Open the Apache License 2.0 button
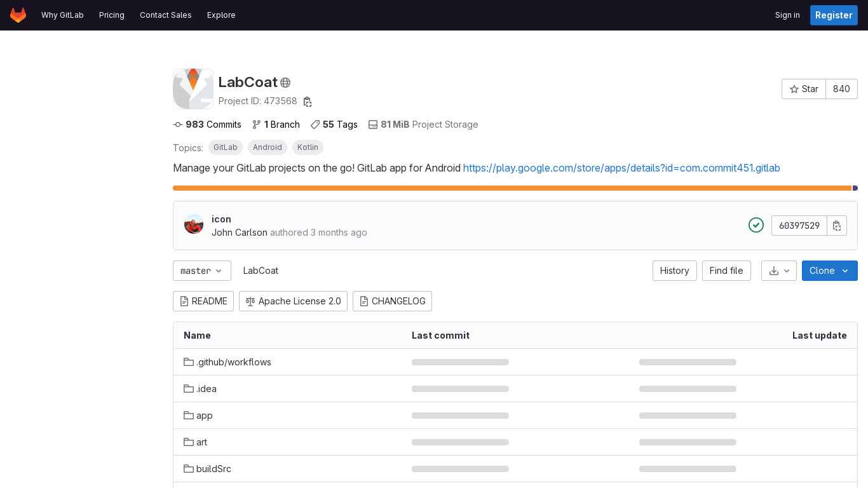The image size is (868, 488). point(293,301)
